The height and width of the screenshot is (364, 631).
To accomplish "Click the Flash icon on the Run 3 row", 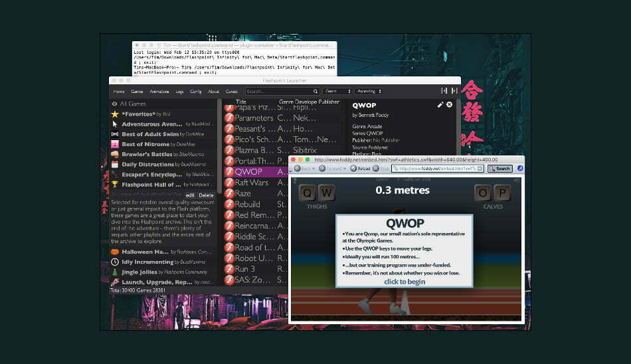I will pyautogui.click(x=229, y=268).
